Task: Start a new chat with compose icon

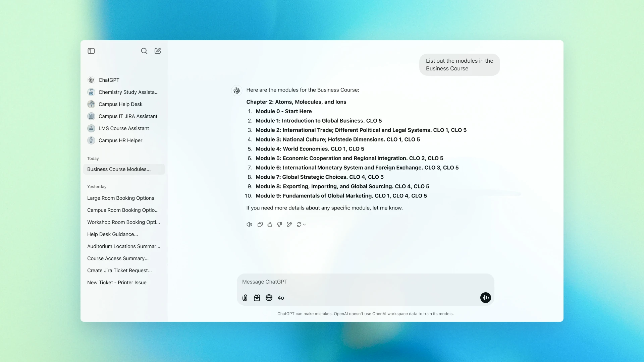Action: coord(158,51)
